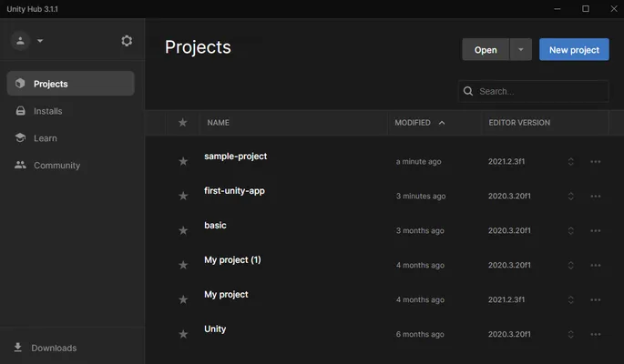Favorite the basic project

pos(183,230)
